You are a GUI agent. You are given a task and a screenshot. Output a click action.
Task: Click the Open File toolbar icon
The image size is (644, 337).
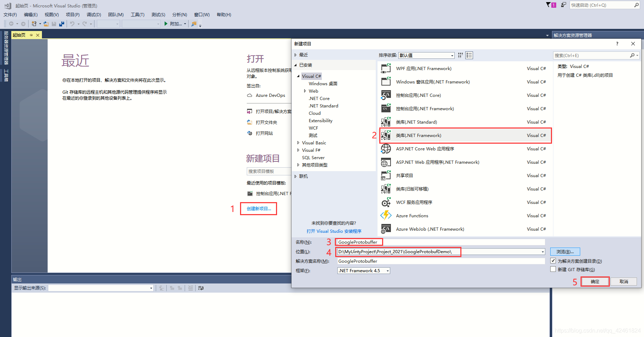coord(46,24)
